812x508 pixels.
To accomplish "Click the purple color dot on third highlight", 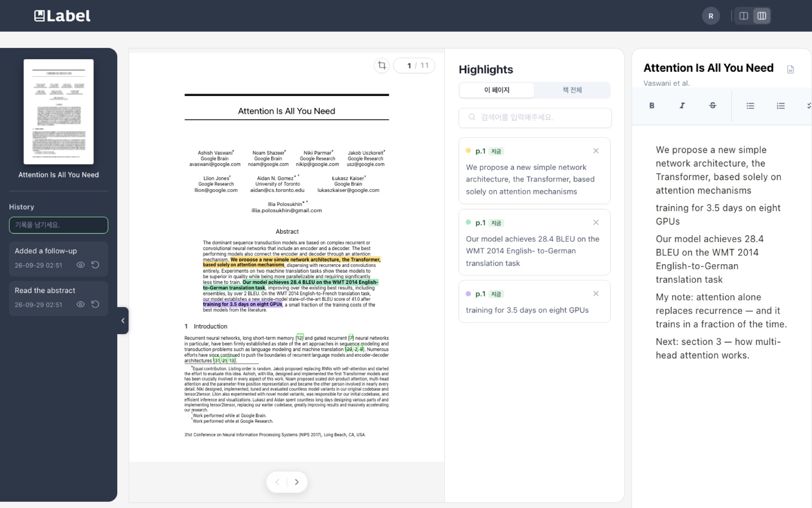I will pos(468,294).
